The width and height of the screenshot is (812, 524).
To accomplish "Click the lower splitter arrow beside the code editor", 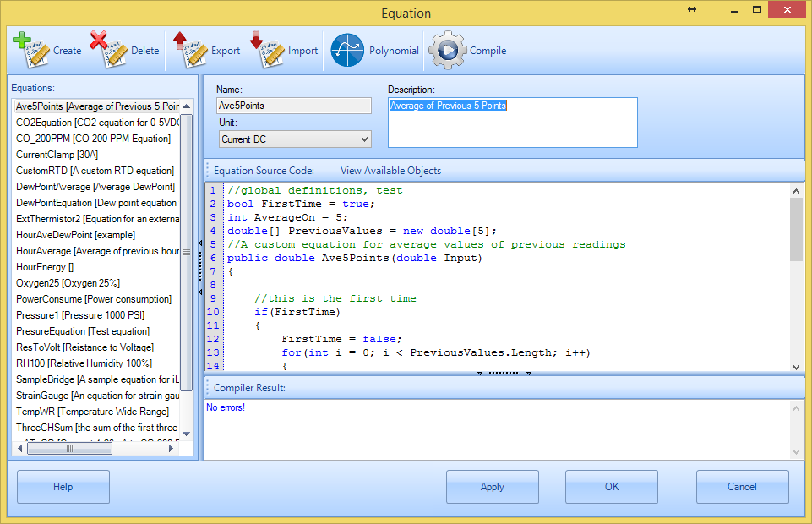I will pos(200,292).
